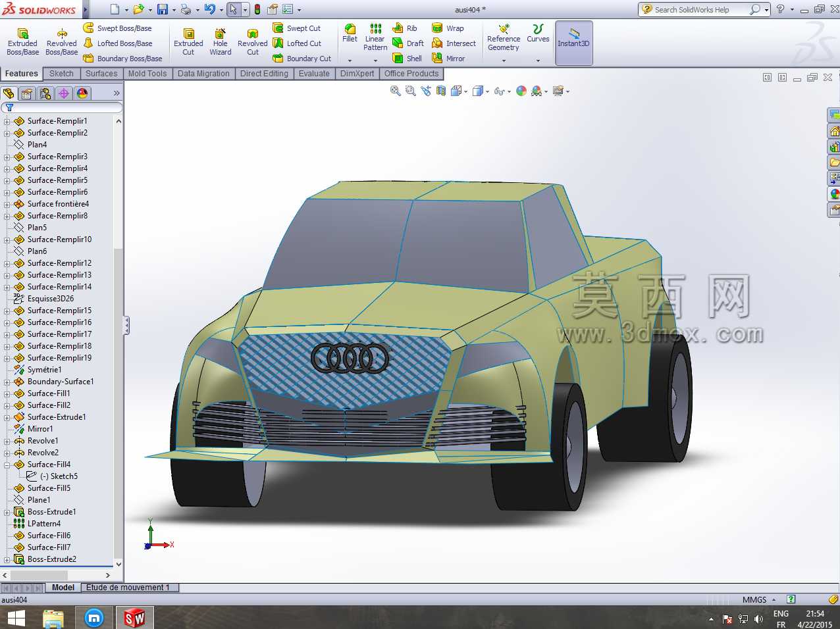Open the DisplayManager tab
Screen dimensions: 840x629
point(82,93)
